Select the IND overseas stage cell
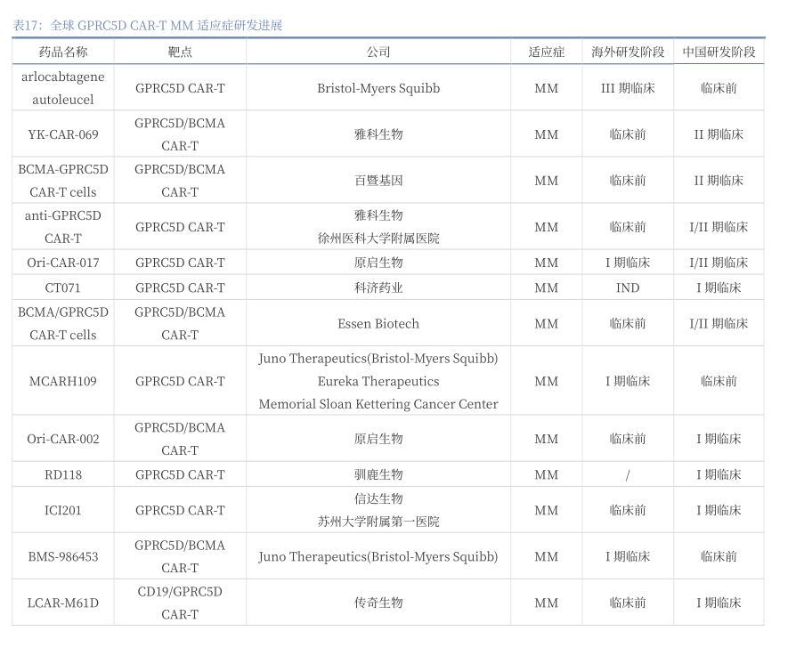This screenshot has width=788, height=672. (x=628, y=287)
